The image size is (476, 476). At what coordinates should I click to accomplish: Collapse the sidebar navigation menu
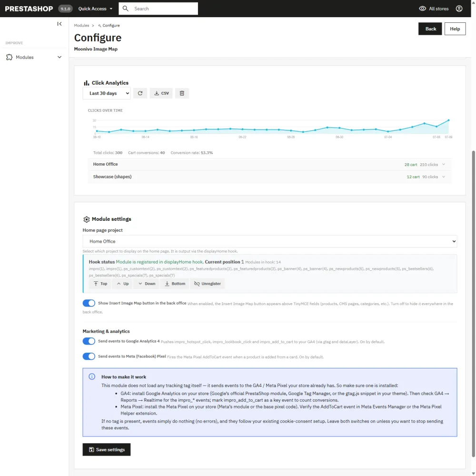(59, 24)
